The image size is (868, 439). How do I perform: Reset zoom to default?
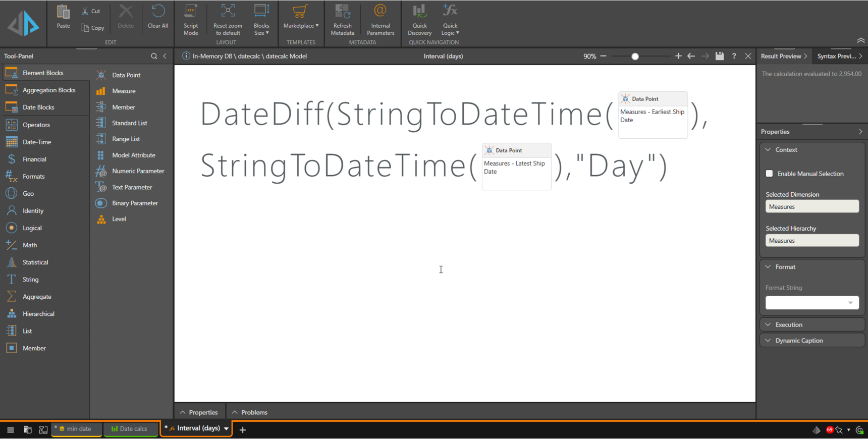coord(228,20)
